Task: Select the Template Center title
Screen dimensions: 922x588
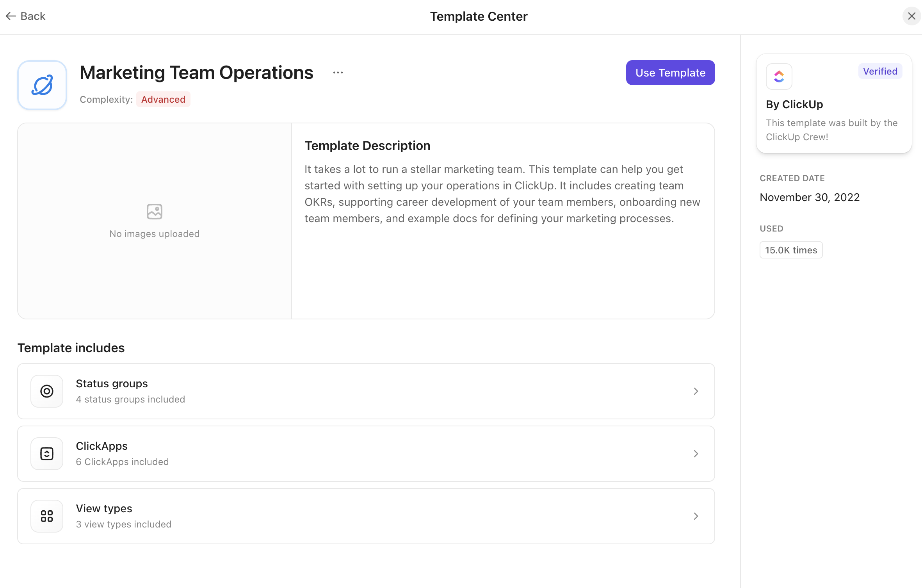Action: (x=479, y=16)
